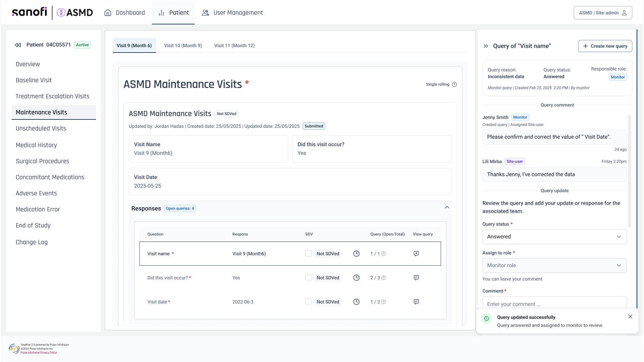Click the Enter your comment field
This screenshot has width=644, height=362.
click(554, 303)
